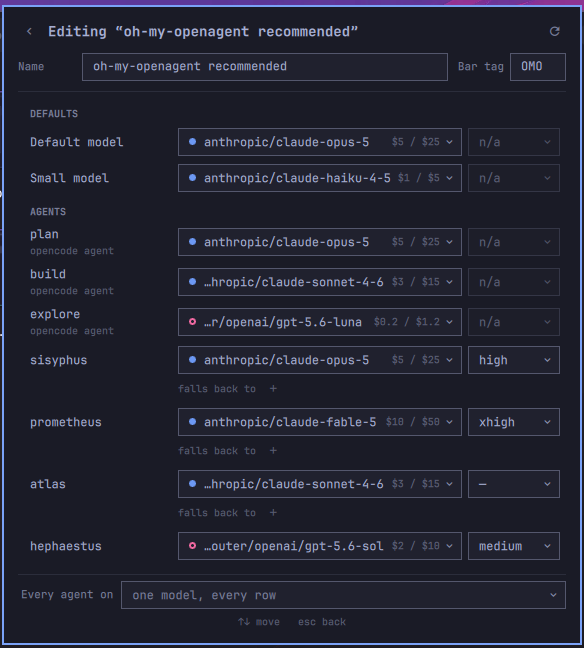Edit the Bar tag field OMO
This screenshot has height=648, width=584.
[538, 67]
